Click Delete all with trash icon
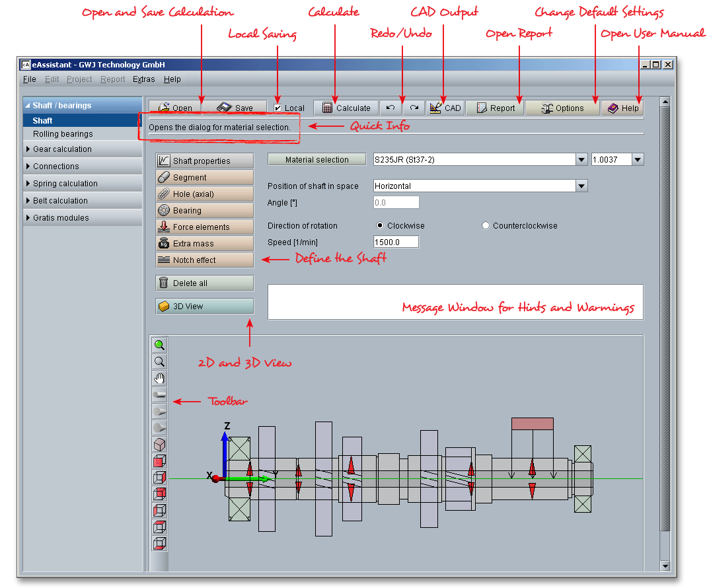Viewport: 707px width, 588px height. coord(205,283)
